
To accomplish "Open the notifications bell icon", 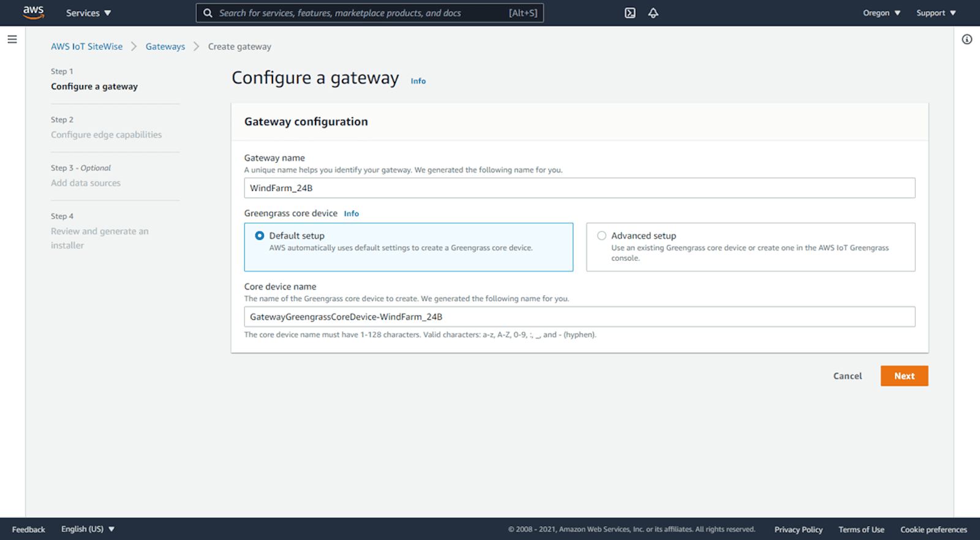I will point(654,13).
